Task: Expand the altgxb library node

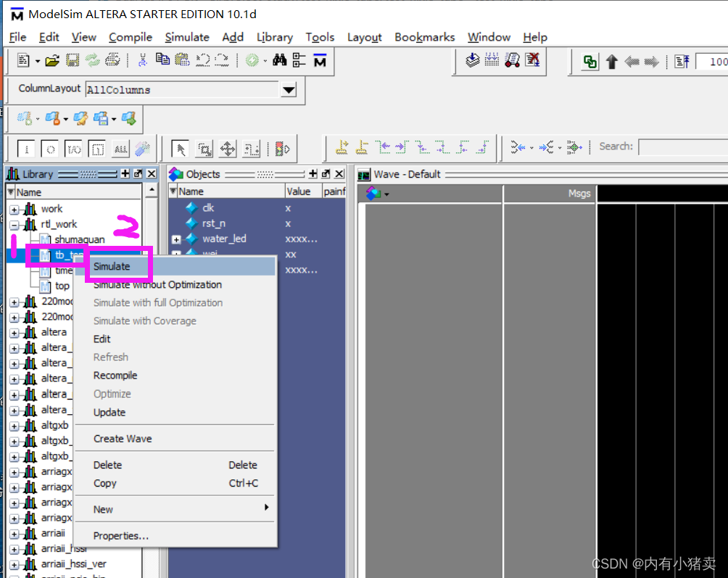Action: point(15,426)
